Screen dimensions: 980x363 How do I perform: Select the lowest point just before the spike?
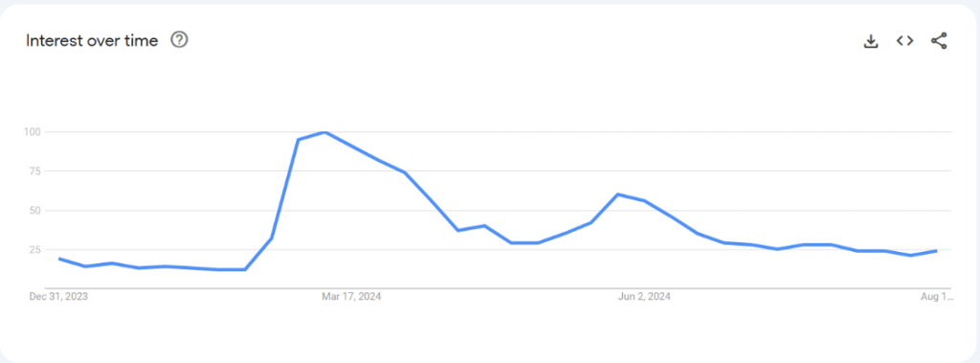pos(245,270)
